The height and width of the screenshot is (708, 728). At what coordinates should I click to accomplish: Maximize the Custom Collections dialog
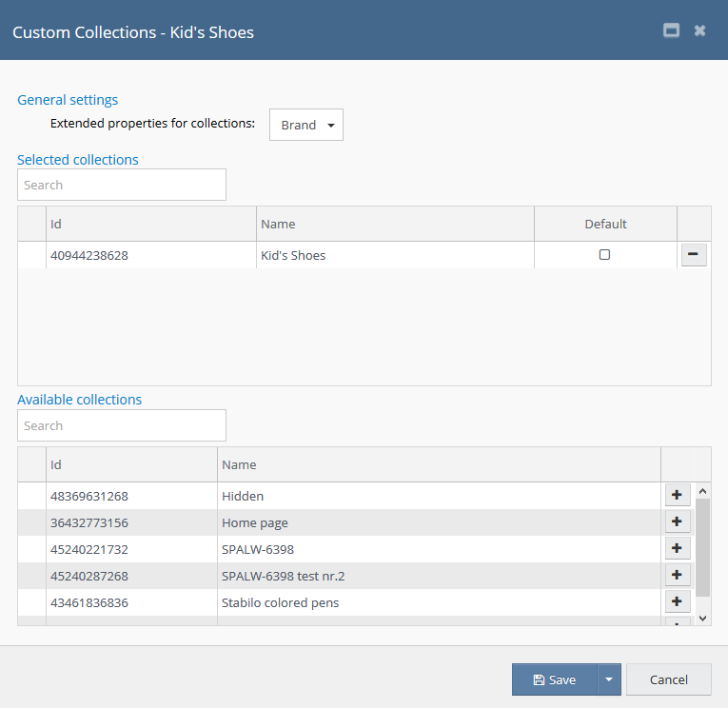(x=671, y=30)
